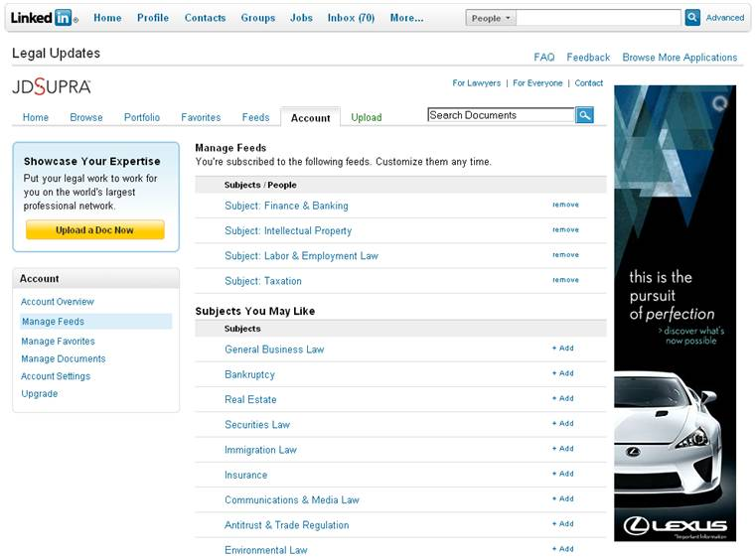The width and height of the screenshot is (756, 559).
Task: Open the Taxation subject feed
Action: click(263, 281)
